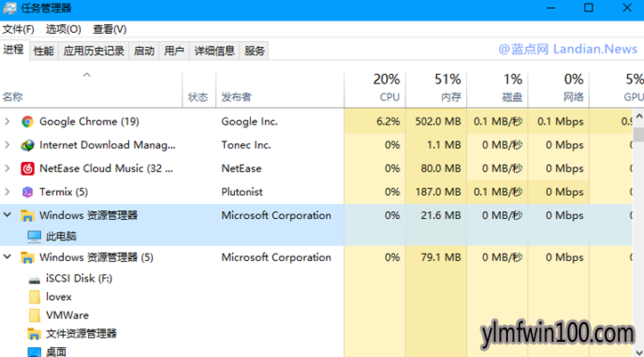644x357 pixels.
Task: Switch to the 详细信息 tab
Action: click(x=214, y=51)
